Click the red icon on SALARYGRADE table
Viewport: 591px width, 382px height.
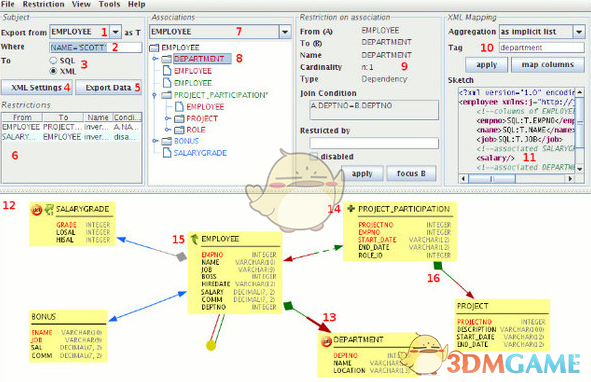(x=37, y=210)
